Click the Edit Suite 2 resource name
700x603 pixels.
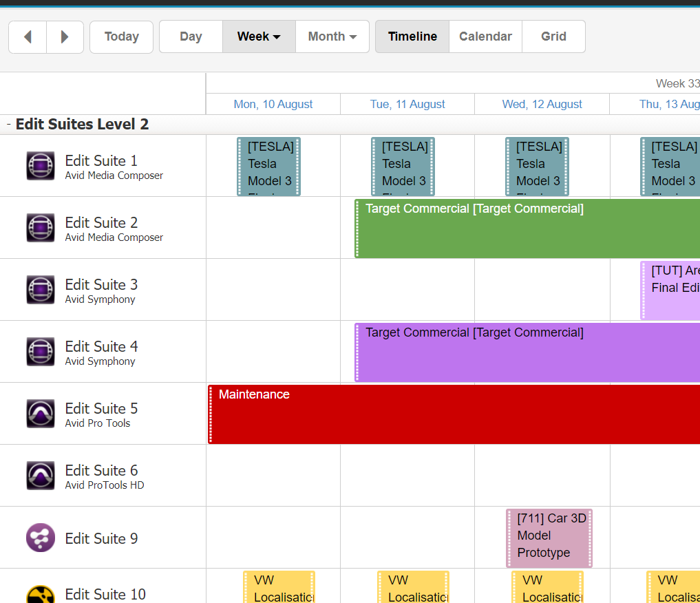coord(101,223)
